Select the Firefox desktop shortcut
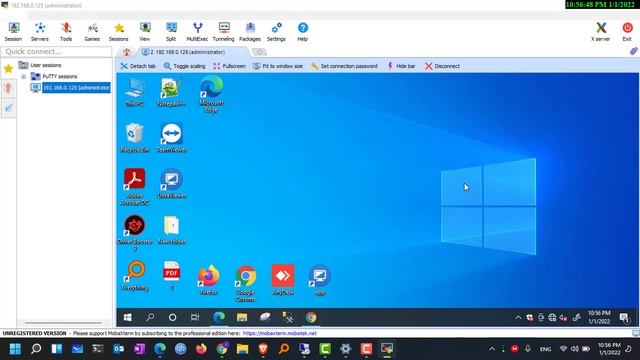The height and width of the screenshot is (360, 640). point(209,280)
